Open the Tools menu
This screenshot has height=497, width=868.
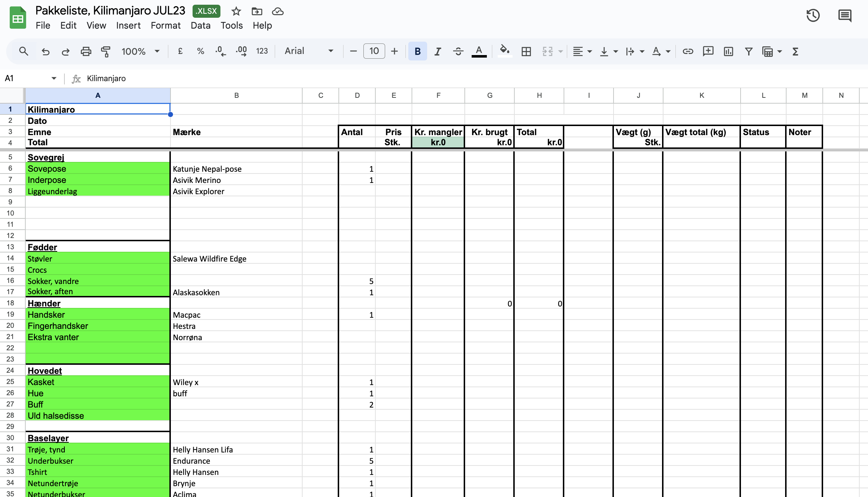(232, 25)
